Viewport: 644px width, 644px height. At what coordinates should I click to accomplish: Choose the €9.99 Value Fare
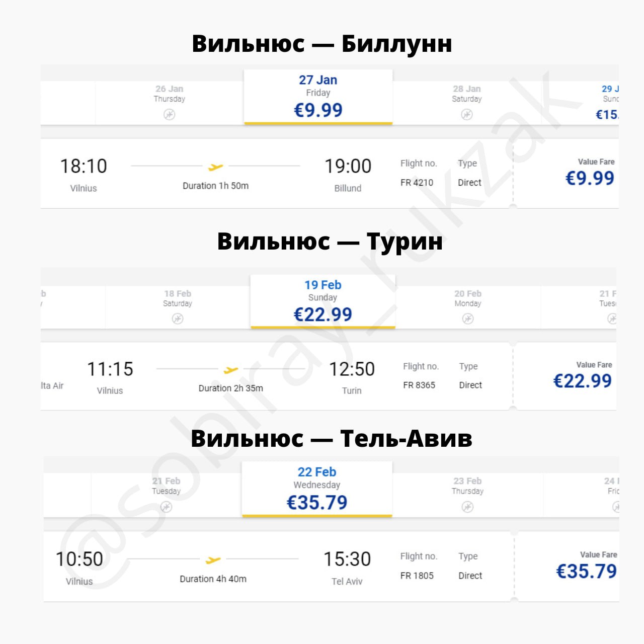[590, 178]
